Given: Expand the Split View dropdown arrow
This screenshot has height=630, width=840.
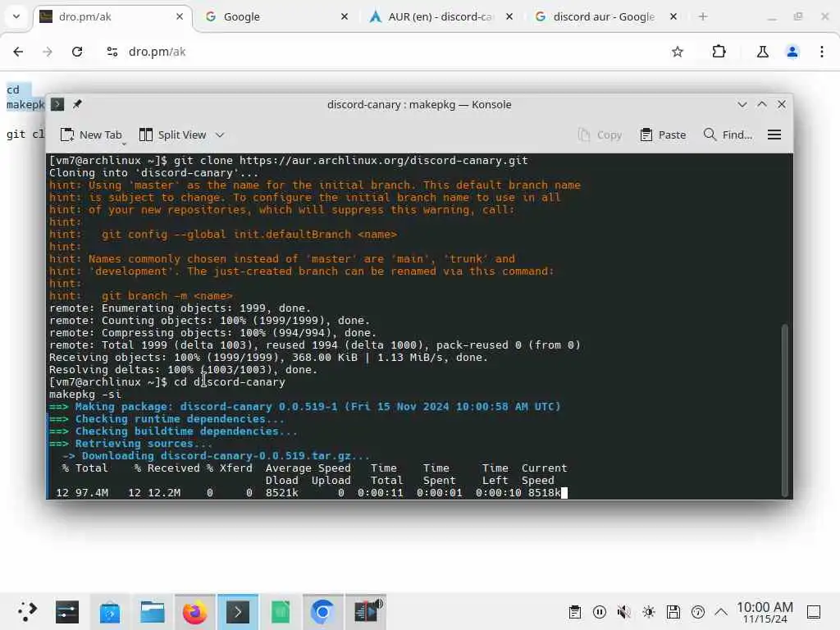Looking at the screenshot, I should [x=220, y=135].
